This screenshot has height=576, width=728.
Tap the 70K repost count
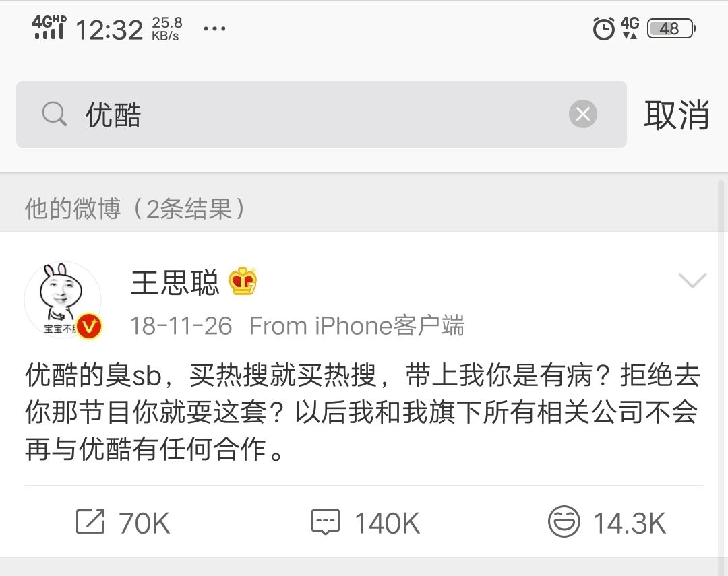click(144, 523)
